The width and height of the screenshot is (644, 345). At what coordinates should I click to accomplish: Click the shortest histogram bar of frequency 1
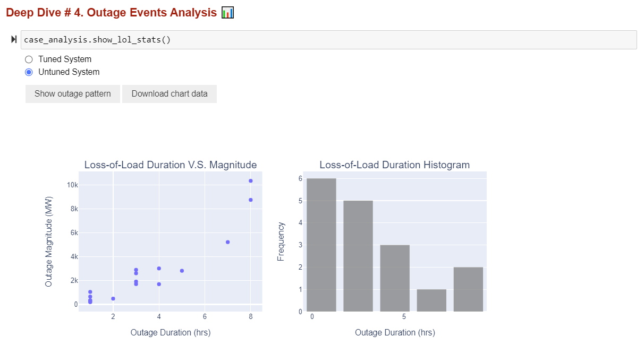click(x=431, y=300)
